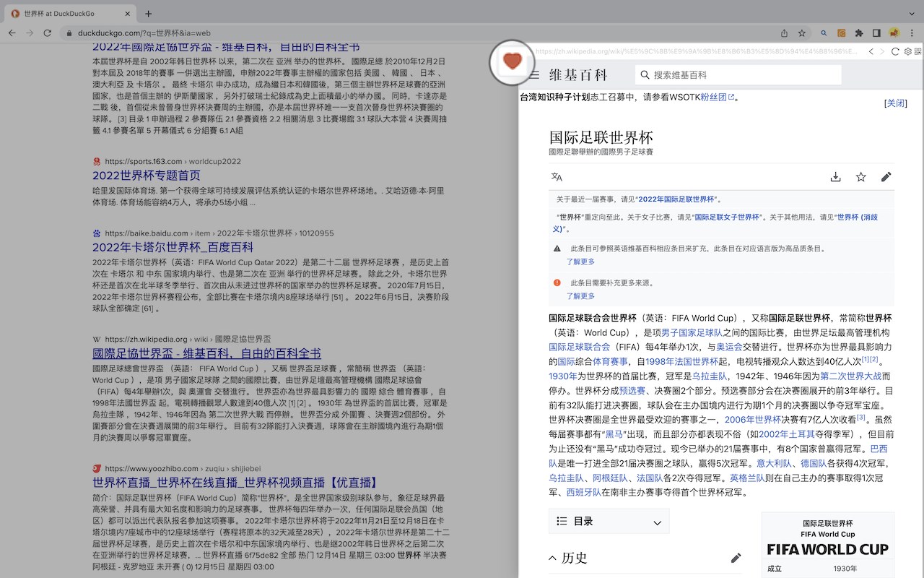Collapse the 历史 section heading
Viewport: 924px width, 578px height.
pyautogui.click(x=567, y=558)
